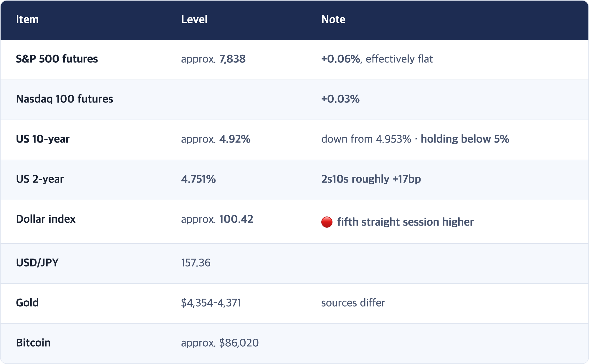This screenshot has height=364, width=589.
Task: Click the '+0.06%, effectively flat' note
Action: [x=377, y=59]
